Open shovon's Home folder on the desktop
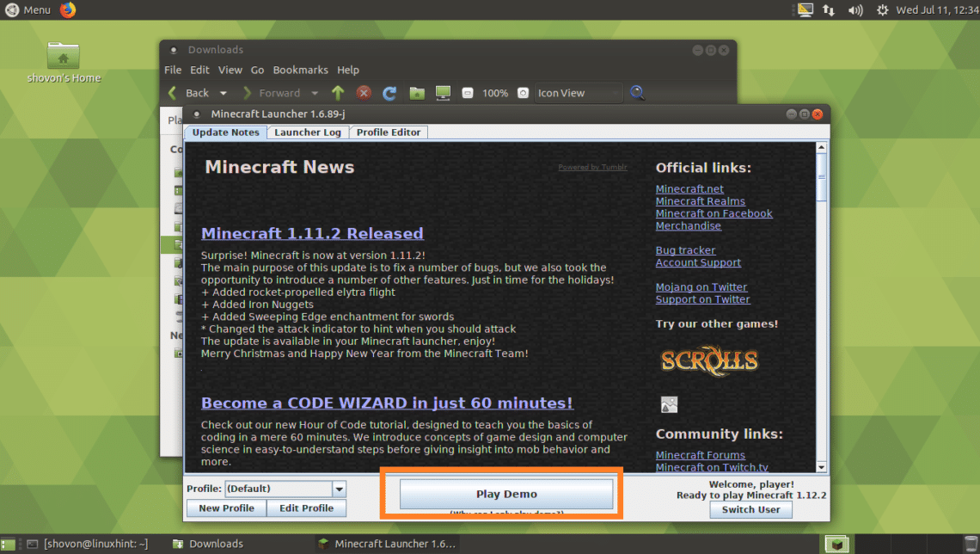The image size is (980, 554). pyautogui.click(x=64, y=63)
